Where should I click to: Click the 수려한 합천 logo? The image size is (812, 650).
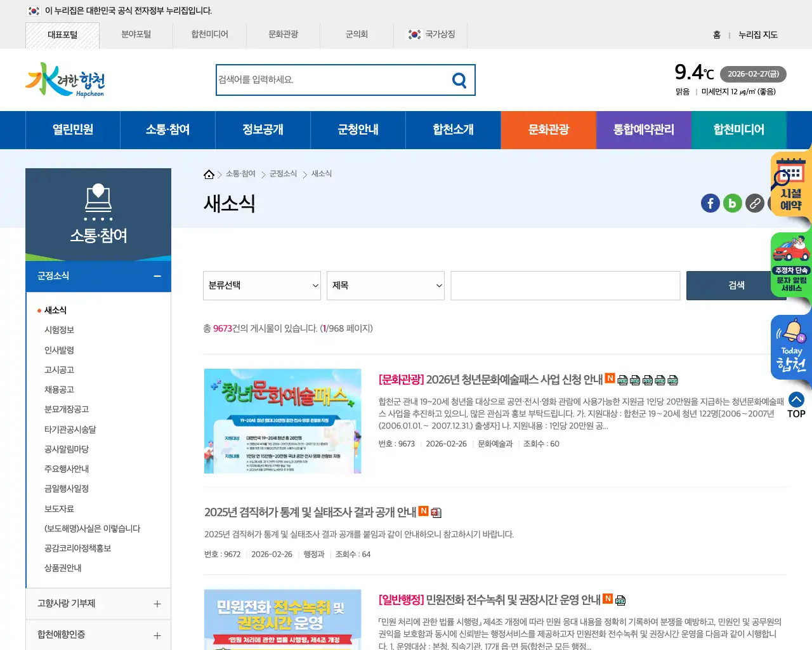(64, 79)
